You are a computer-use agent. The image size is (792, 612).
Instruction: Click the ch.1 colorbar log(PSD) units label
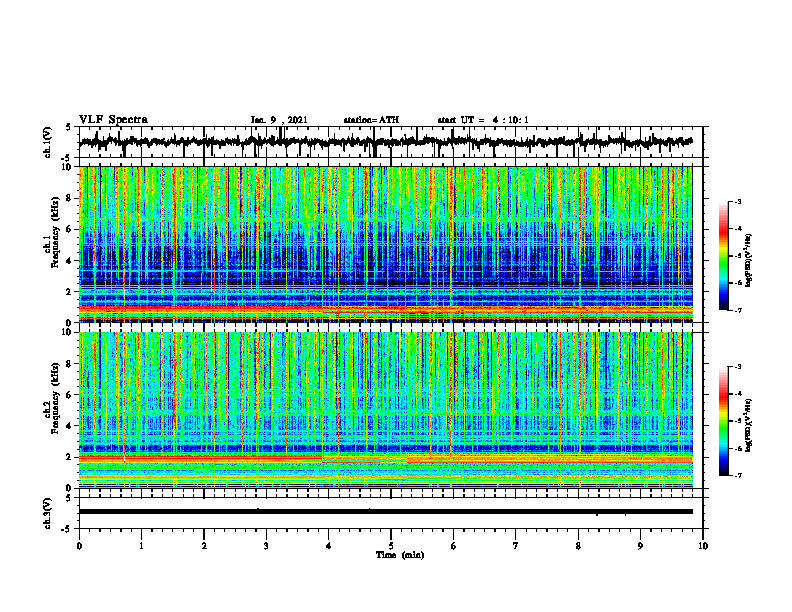[x=749, y=261]
